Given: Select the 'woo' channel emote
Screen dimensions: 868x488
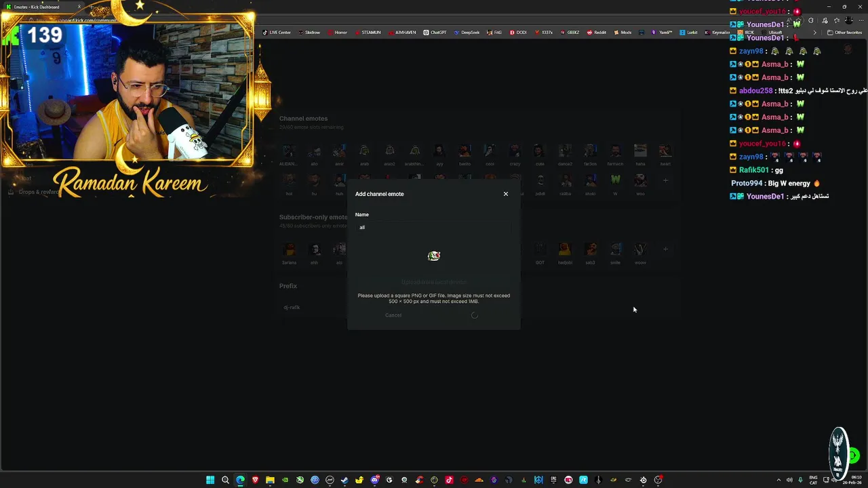Looking at the screenshot, I should (x=640, y=180).
